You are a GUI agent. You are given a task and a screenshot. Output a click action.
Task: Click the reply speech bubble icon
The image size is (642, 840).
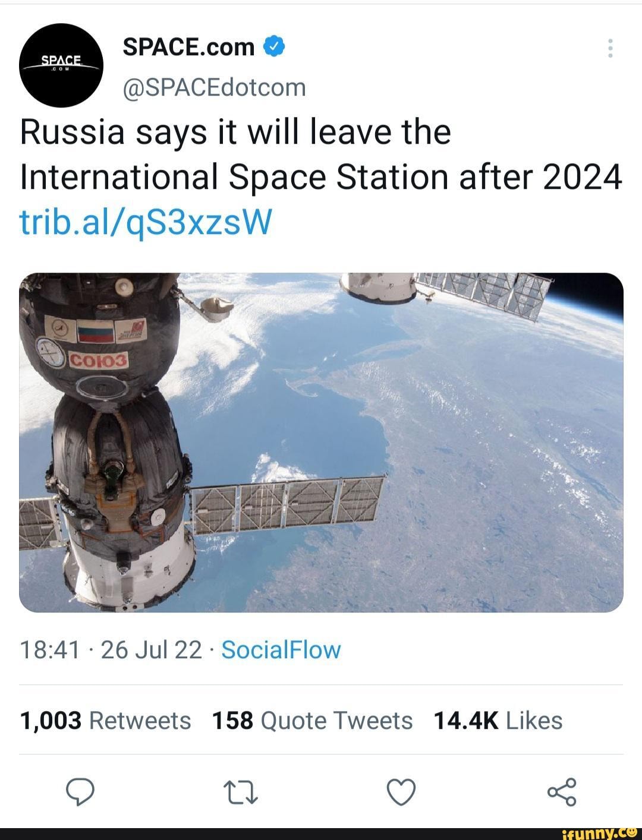tap(80, 792)
